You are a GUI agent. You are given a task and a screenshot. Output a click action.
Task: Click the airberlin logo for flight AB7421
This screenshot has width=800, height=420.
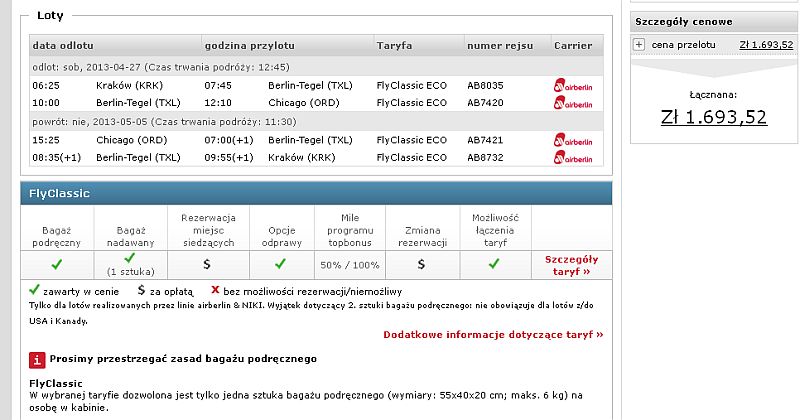(x=573, y=140)
